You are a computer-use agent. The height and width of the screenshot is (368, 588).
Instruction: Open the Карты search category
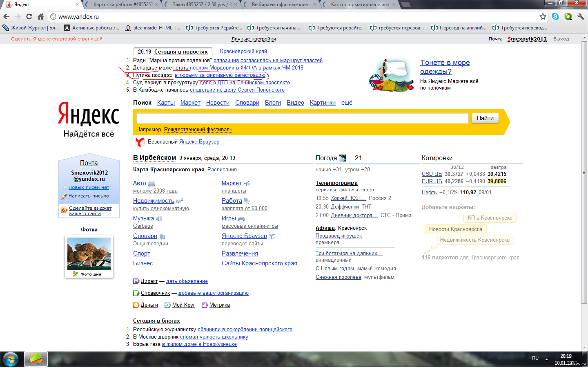pyautogui.click(x=166, y=103)
